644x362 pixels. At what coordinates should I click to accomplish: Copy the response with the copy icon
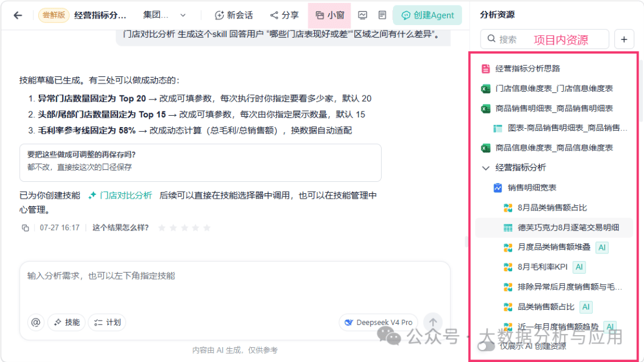coord(26,228)
